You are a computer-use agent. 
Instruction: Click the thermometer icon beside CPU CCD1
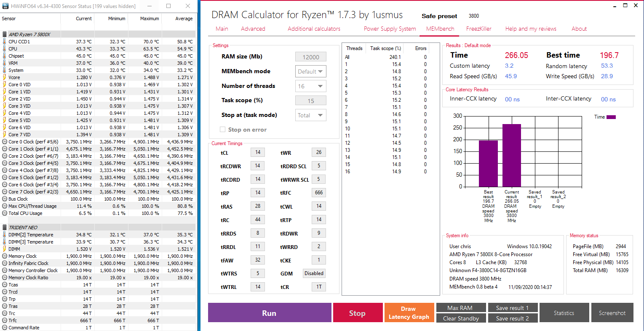pos(5,42)
